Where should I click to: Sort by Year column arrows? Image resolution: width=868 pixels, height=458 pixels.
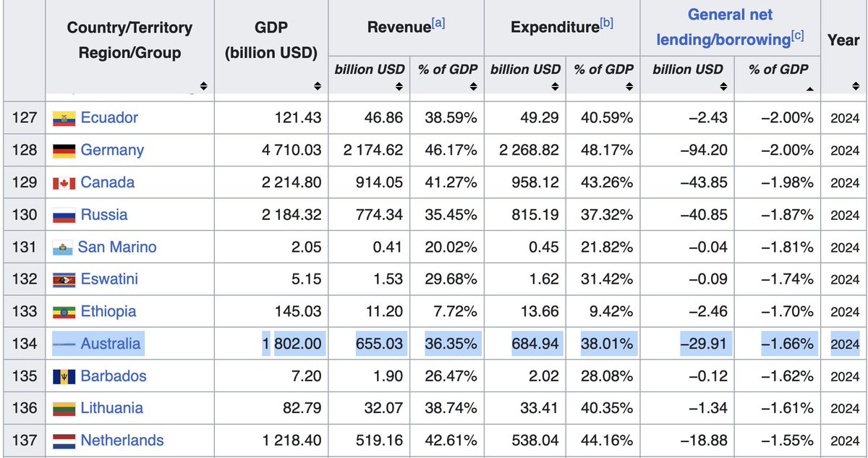point(855,87)
